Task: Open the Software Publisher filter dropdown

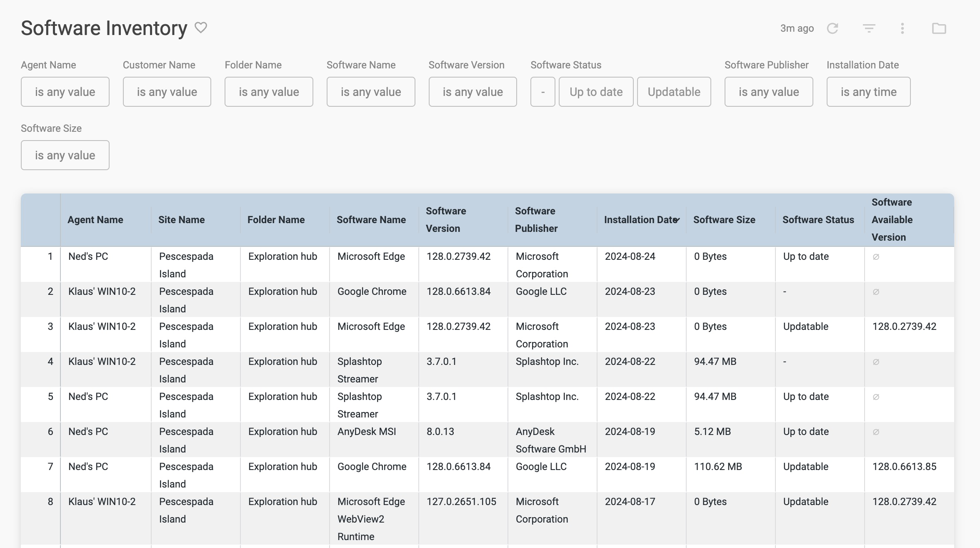Action: (768, 92)
